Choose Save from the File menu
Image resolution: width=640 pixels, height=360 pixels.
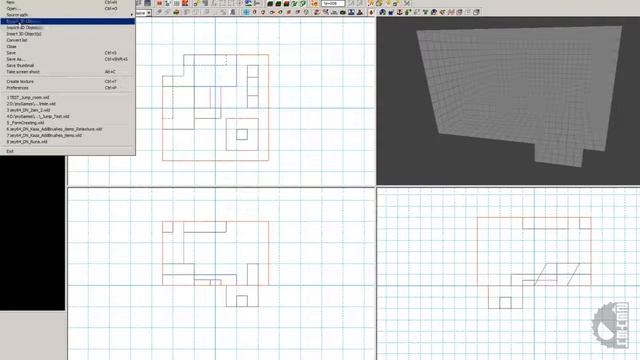coord(67,53)
